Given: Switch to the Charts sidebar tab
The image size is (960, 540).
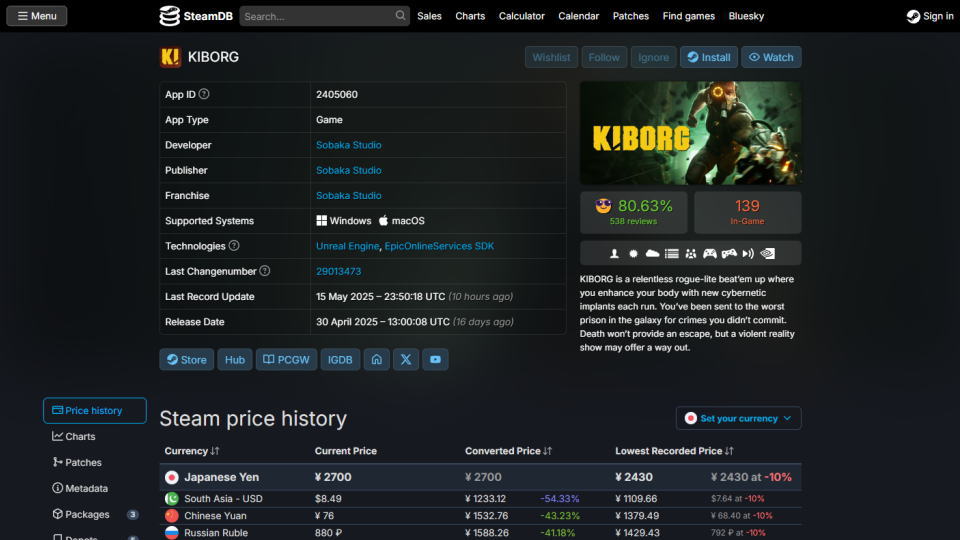Looking at the screenshot, I should (x=95, y=437).
